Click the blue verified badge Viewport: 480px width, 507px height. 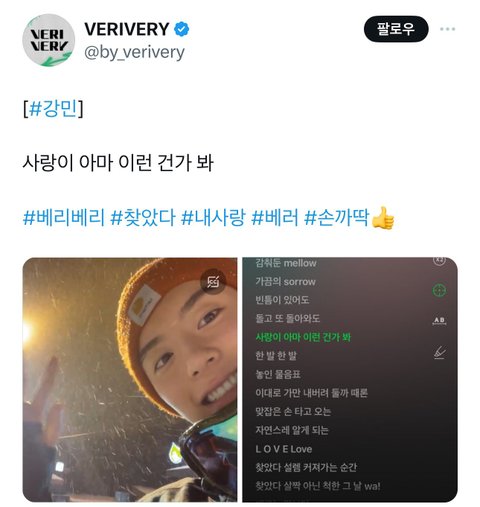pos(181,29)
